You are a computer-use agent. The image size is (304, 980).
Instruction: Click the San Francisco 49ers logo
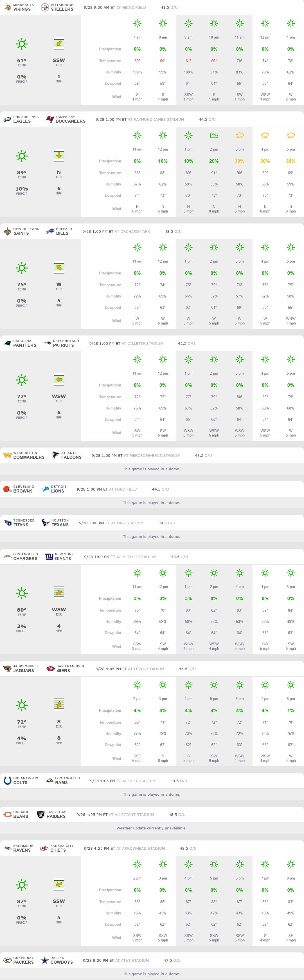click(x=51, y=668)
